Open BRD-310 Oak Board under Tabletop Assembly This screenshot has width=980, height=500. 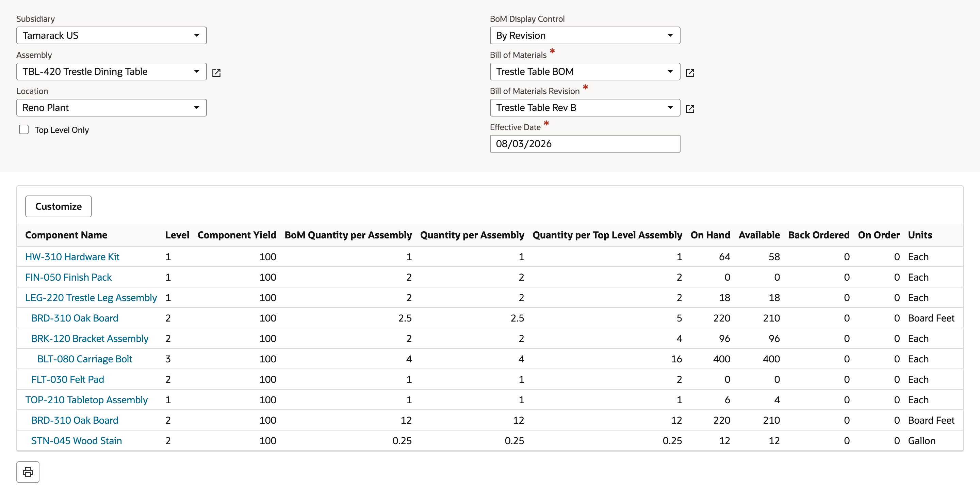click(x=75, y=420)
